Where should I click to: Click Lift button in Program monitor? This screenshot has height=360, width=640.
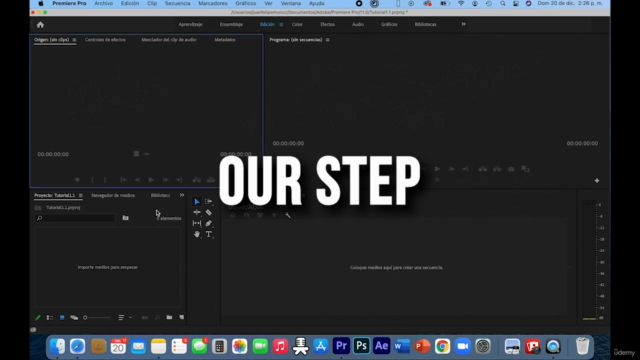[483, 169]
